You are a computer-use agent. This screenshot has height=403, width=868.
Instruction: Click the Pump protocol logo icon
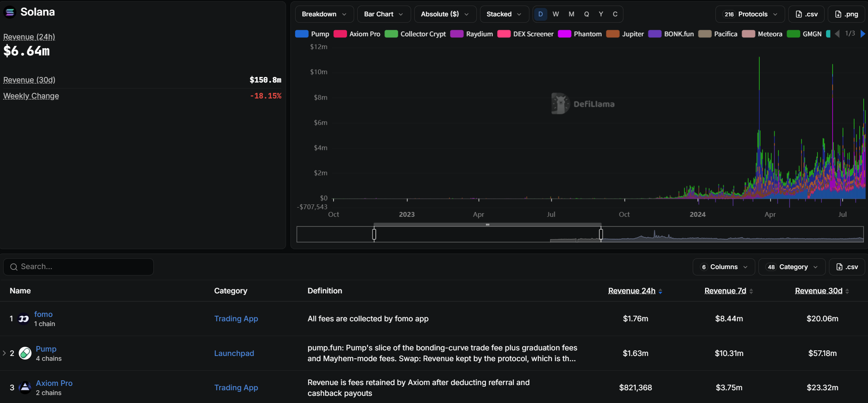(25, 353)
